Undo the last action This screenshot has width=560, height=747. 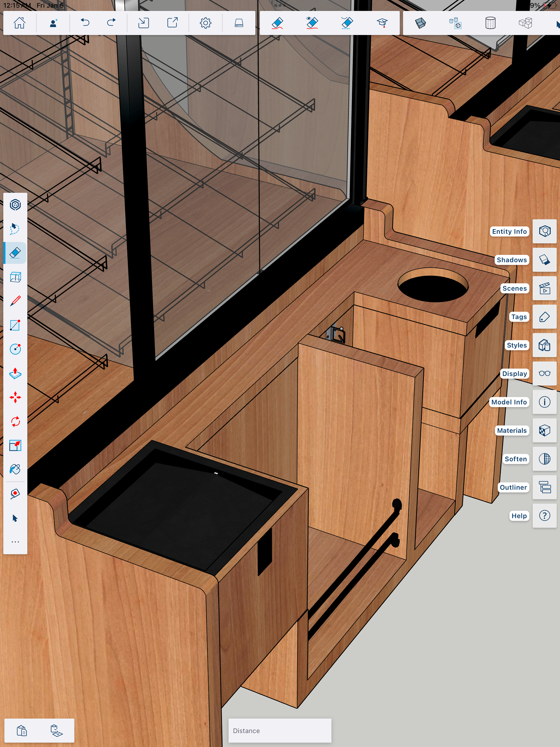85,23
